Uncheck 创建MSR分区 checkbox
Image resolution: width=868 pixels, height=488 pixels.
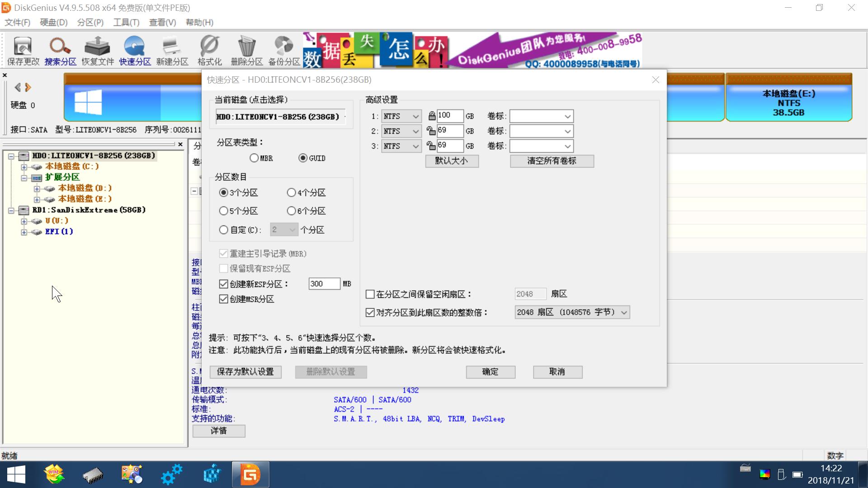pos(223,299)
